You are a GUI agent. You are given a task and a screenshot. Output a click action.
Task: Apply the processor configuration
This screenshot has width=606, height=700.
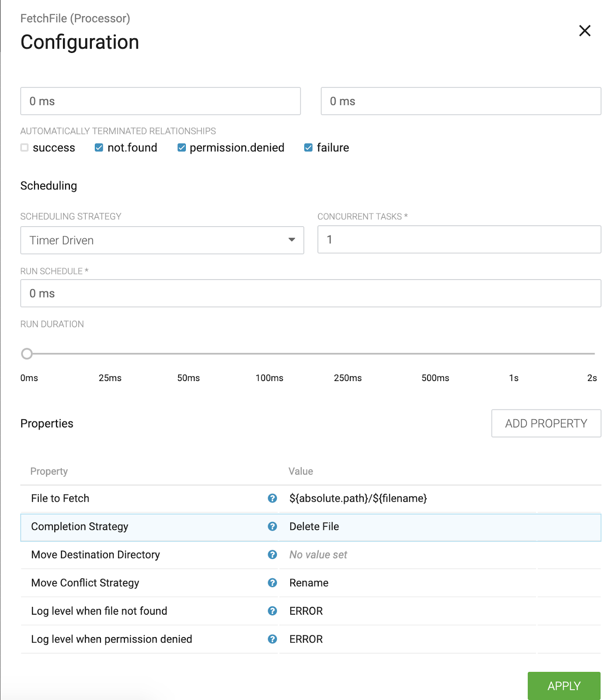coord(564,686)
